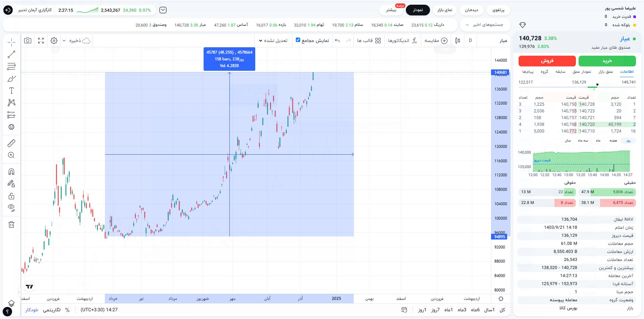Select the brush drawing tool

11,79
